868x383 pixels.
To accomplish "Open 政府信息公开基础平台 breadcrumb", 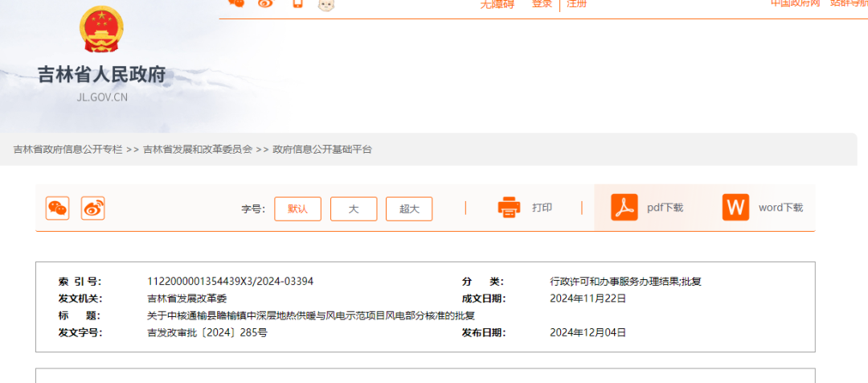I will 322,150.
